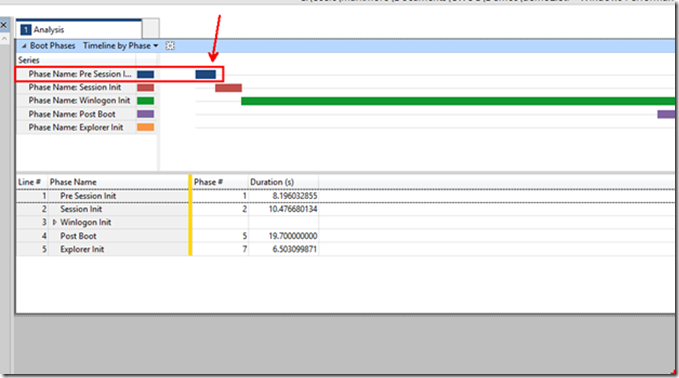Click the Boot Phases graph title

pyautogui.click(x=52, y=46)
